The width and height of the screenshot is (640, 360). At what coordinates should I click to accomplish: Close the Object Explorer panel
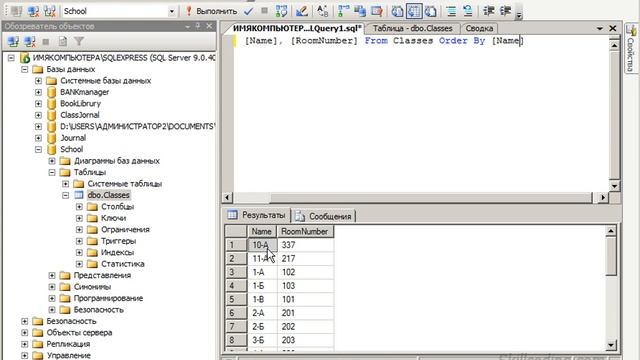[209, 26]
